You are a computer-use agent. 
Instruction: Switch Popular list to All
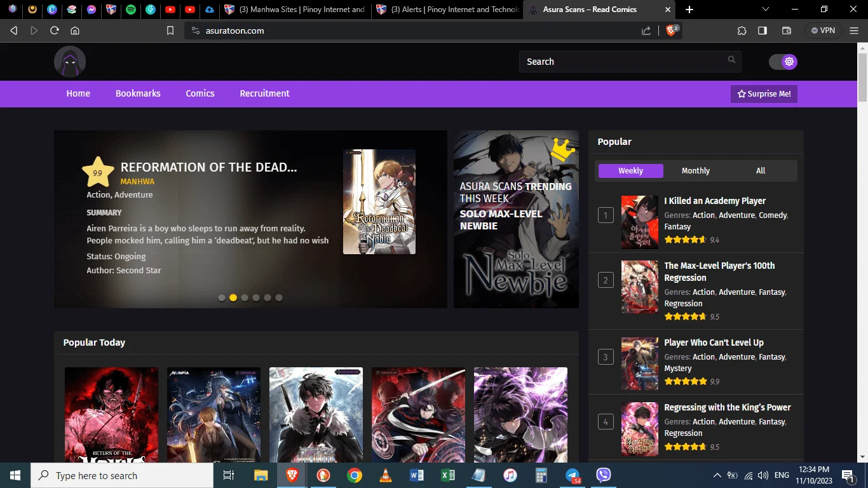coord(761,171)
